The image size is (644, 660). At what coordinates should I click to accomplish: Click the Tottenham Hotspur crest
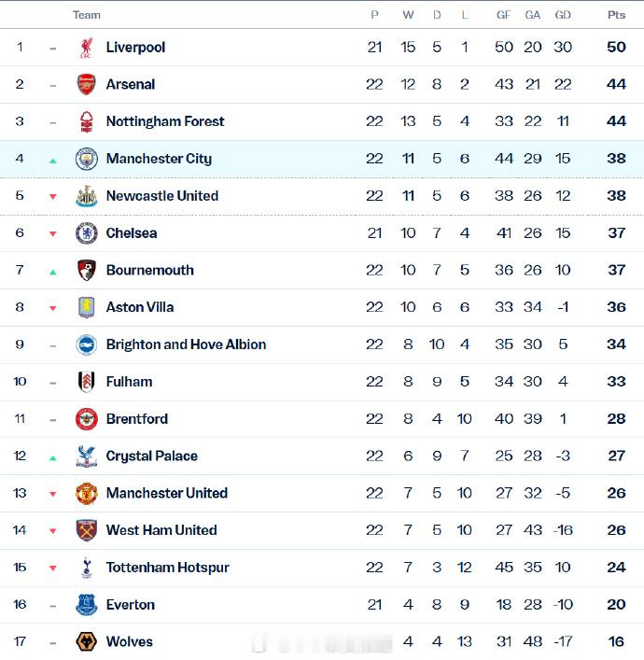pos(86,568)
